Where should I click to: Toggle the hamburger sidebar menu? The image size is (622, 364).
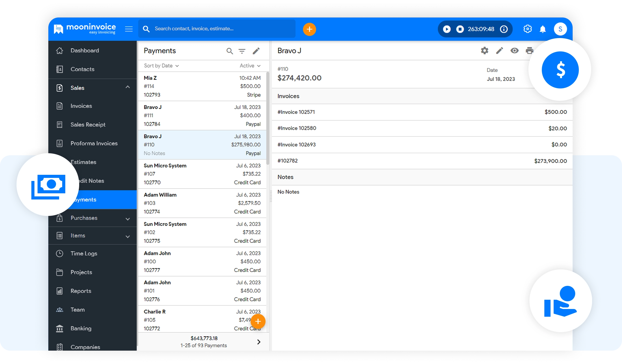(x=129, y=29)
